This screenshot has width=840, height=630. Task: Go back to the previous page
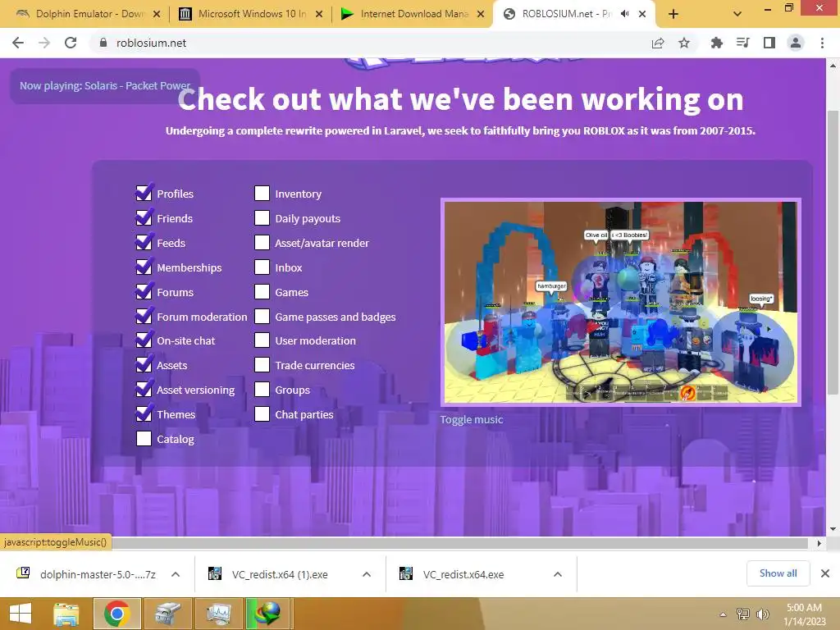(18, 43)
